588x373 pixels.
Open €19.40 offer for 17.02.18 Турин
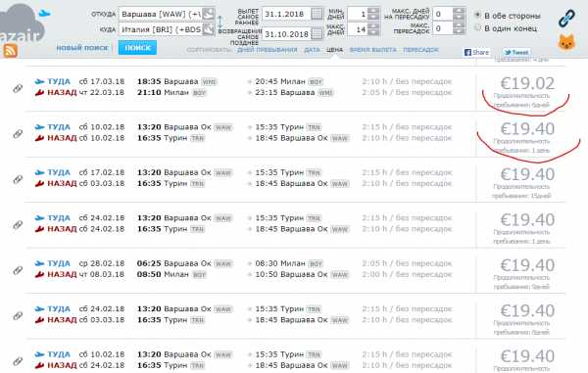[527, 174]
